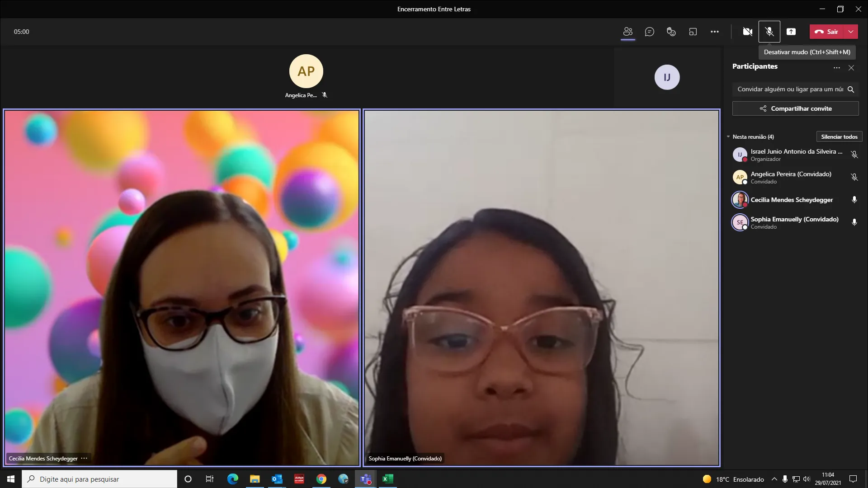Image resolution: width=868 pixels, height=488 pixels.
Task: Click the Silenciar todos button
Action: tap(839, 136)
